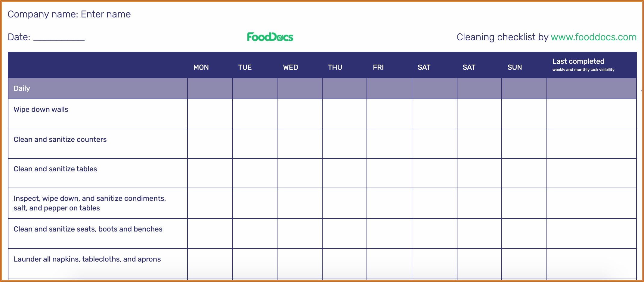Select the WED column header
The image size is (644, 282).
coord(290,67)
